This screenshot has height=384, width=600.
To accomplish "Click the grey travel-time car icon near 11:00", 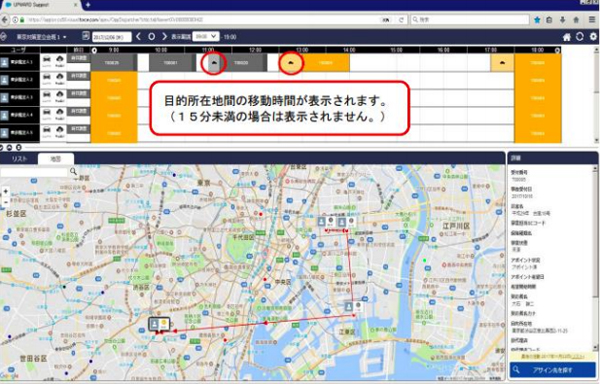I will 214,63.
